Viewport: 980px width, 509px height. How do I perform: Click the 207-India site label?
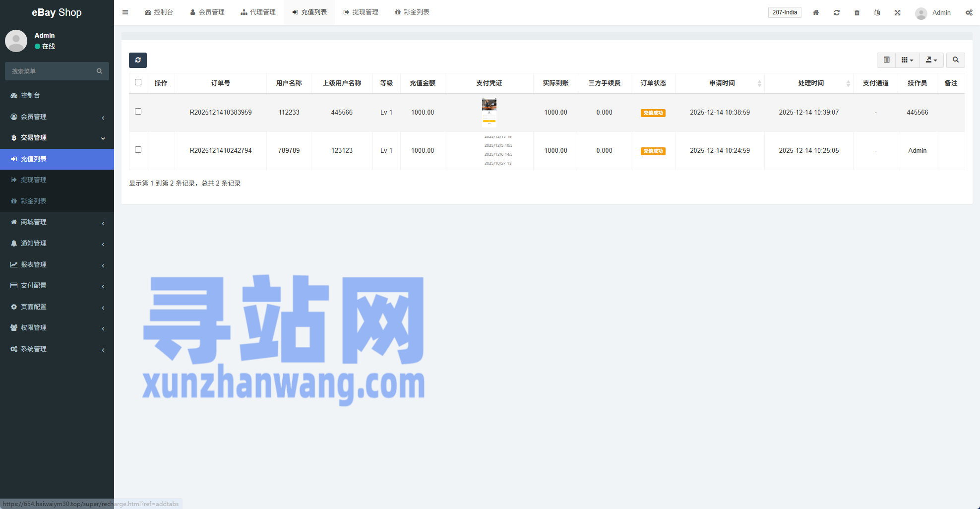coord(785,12)
